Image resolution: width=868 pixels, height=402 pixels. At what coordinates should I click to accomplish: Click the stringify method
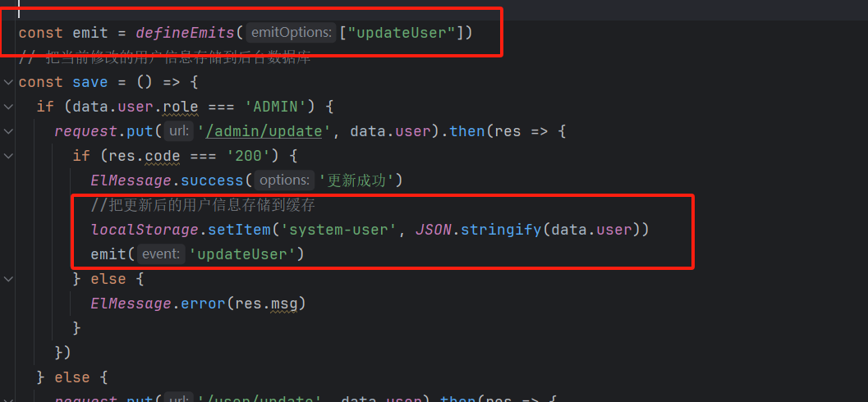coord(500,230)
